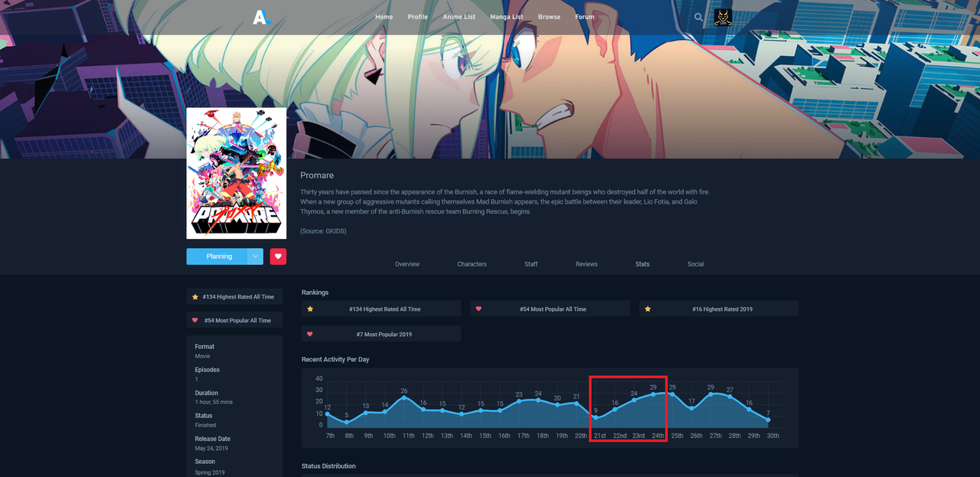
Task: Click the Promare title text
Action: pos(317,175)
